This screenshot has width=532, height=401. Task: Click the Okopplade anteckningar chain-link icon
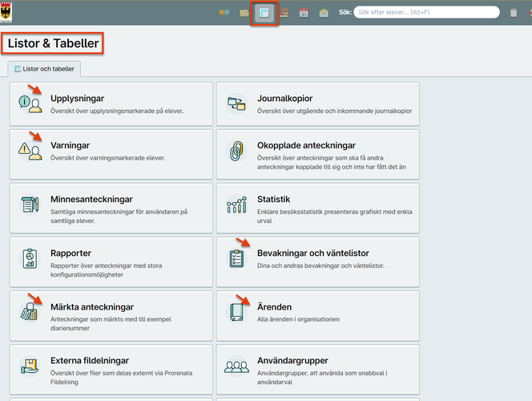(236, 151)
